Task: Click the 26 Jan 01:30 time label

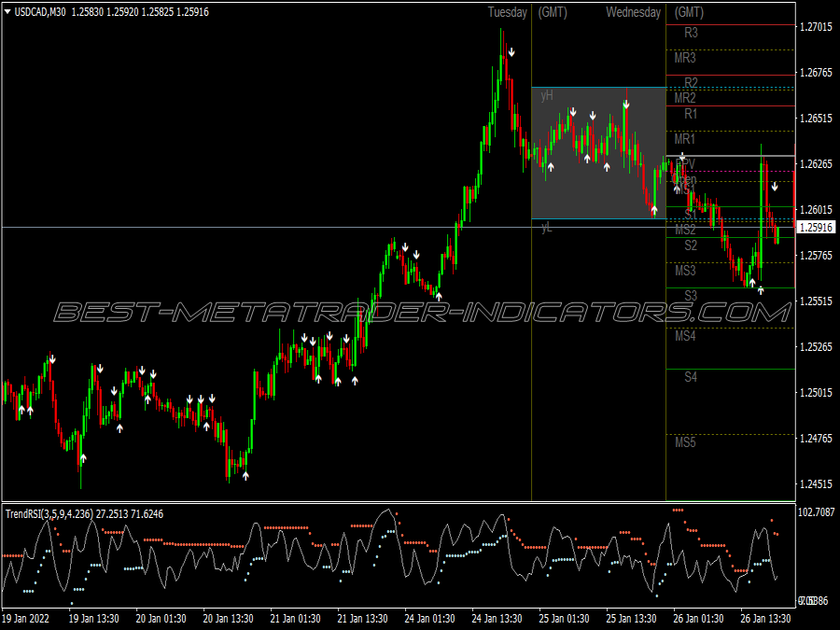Action: pyautogui.click(x=698, y=619)
